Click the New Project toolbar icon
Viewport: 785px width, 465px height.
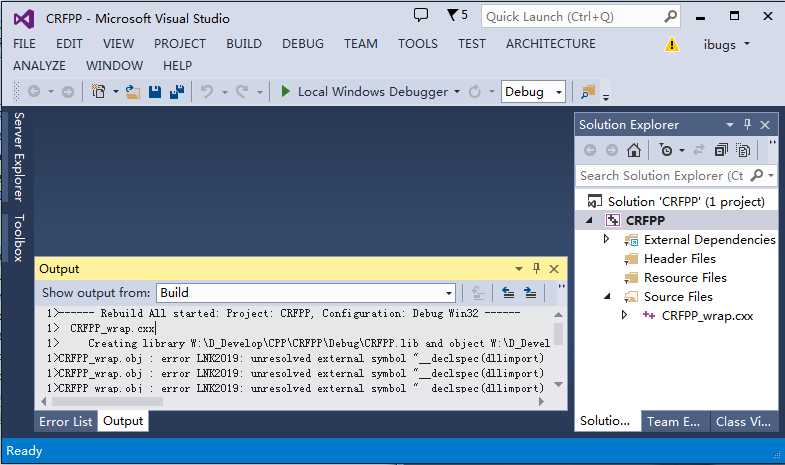click(x=98, y=92)
